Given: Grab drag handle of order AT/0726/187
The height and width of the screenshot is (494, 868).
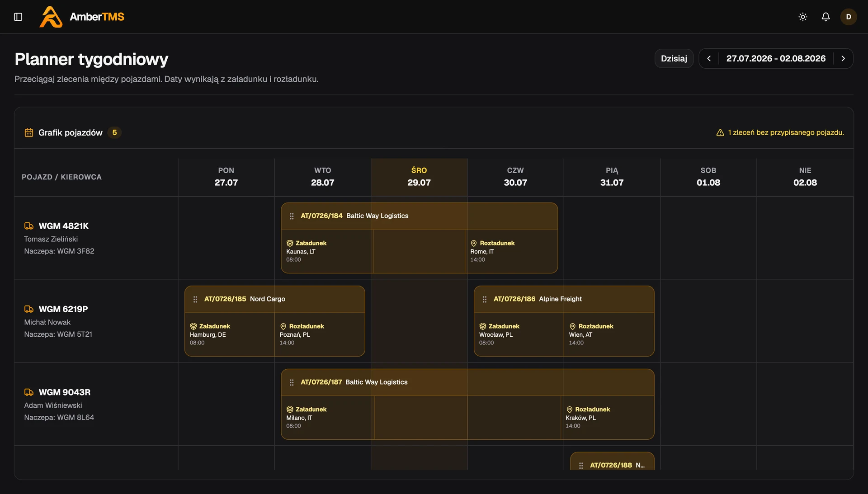Looking at the screenshot, I should [292, 382].
